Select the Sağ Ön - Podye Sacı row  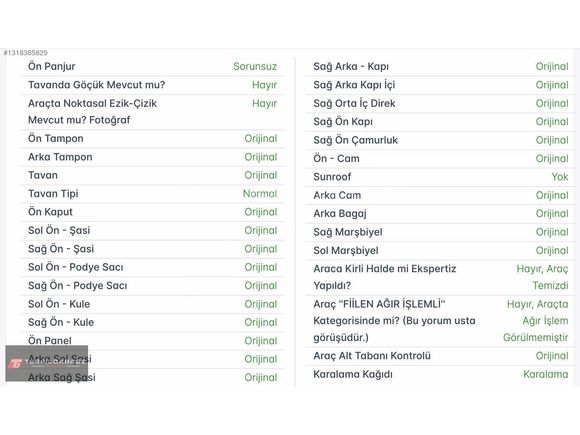[x=152, y=286]
